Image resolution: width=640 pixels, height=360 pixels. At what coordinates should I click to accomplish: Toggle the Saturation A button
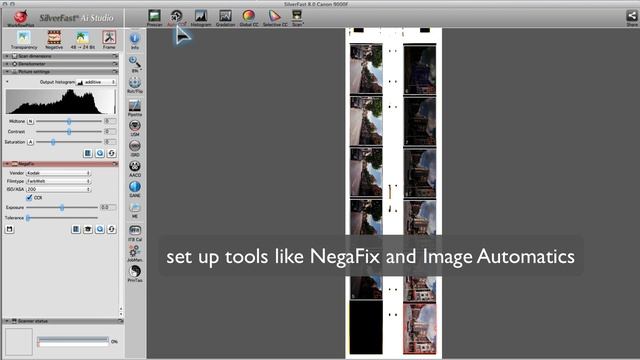[x=30, y=142]
